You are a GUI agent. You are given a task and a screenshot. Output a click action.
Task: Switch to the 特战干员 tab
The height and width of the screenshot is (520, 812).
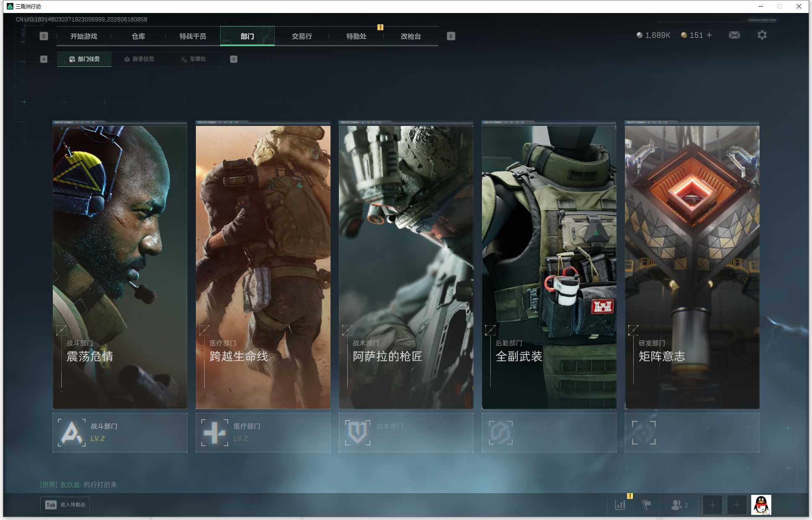193,36
